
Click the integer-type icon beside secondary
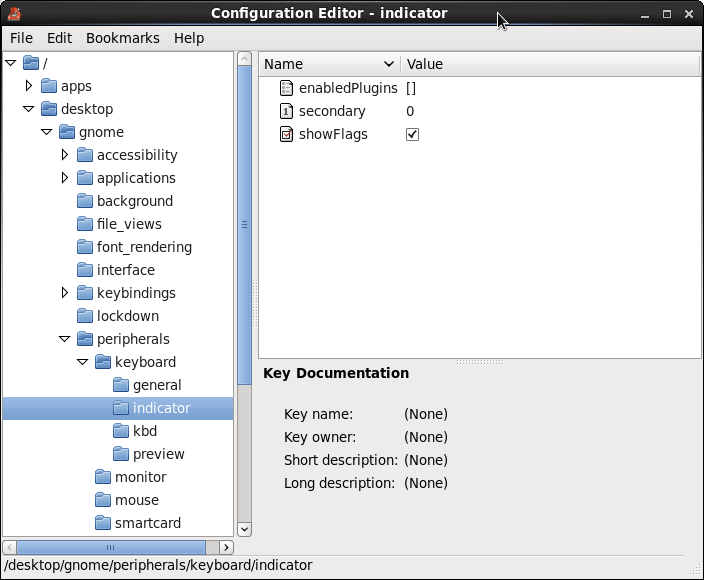(286, 111)
